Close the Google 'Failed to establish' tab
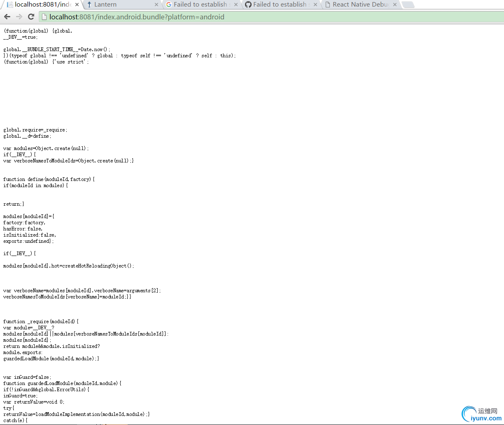Image resolution: width=504 pixels, height=425 pixels. tap(236, 5)
